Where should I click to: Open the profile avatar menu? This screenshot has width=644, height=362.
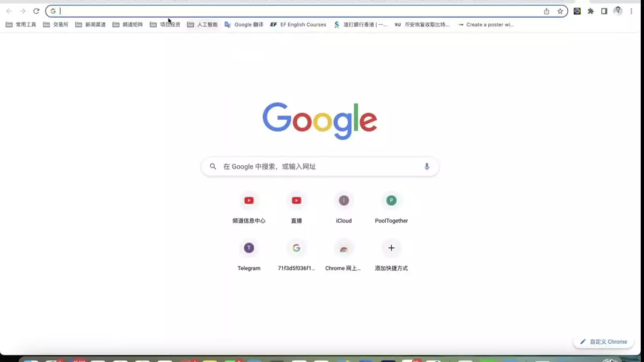pos(618,11)
